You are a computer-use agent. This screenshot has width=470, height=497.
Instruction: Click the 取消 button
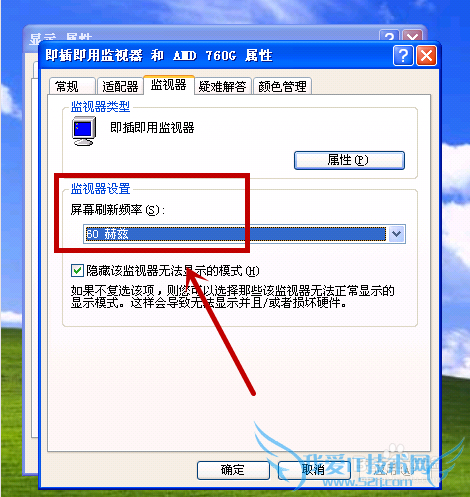[314, 470]
